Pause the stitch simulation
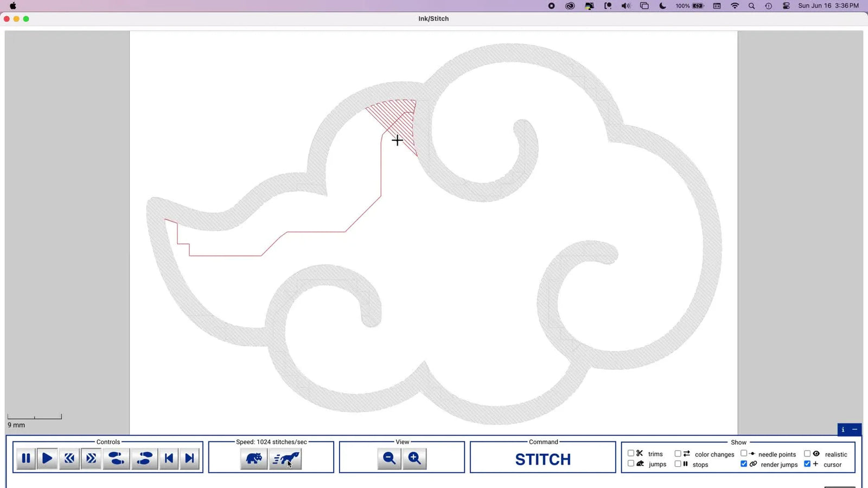Viewport: 868px width, 488px height. click(x=25, y=458)
